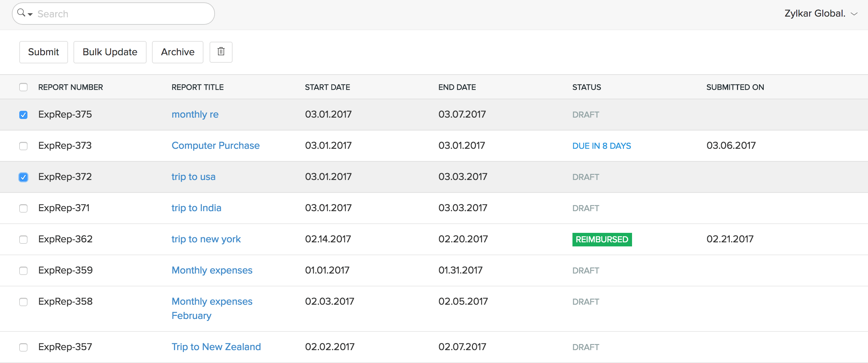Image resolution: width=868 pixels, height=363 pixels.
Task: Open the Zylkar Global organization dropdown
Action: click(x=821, y=13)
